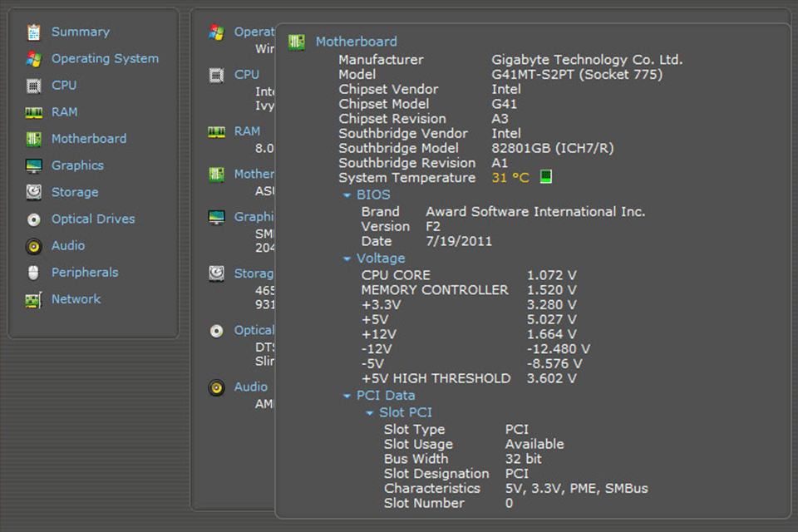Collapse the PCI Data section

[x=347, y=396]
